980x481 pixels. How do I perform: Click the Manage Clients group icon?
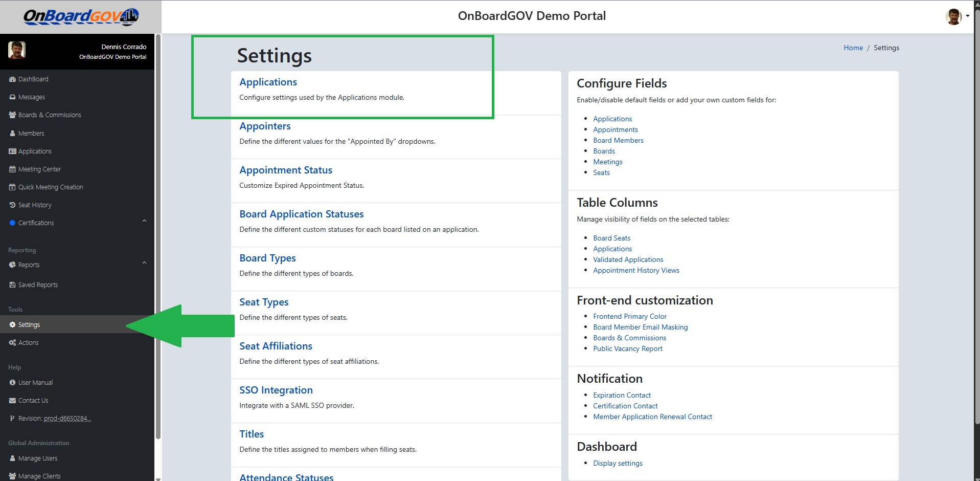tap(12, 476)
